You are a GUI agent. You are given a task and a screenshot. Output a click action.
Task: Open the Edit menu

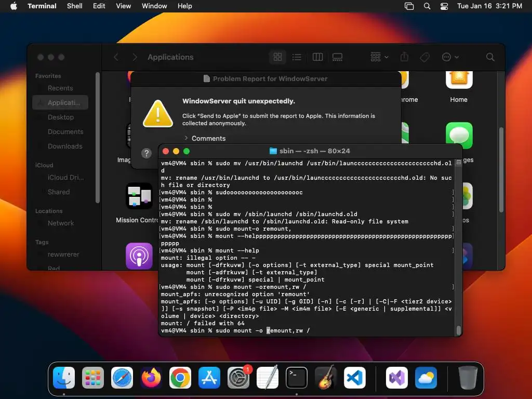coord(99,6)
